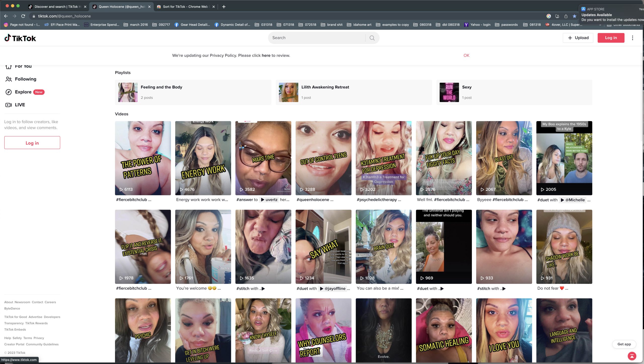Click the browser back arrow
Viewport: 644px width, 364px height.
(x=6, y=16)
